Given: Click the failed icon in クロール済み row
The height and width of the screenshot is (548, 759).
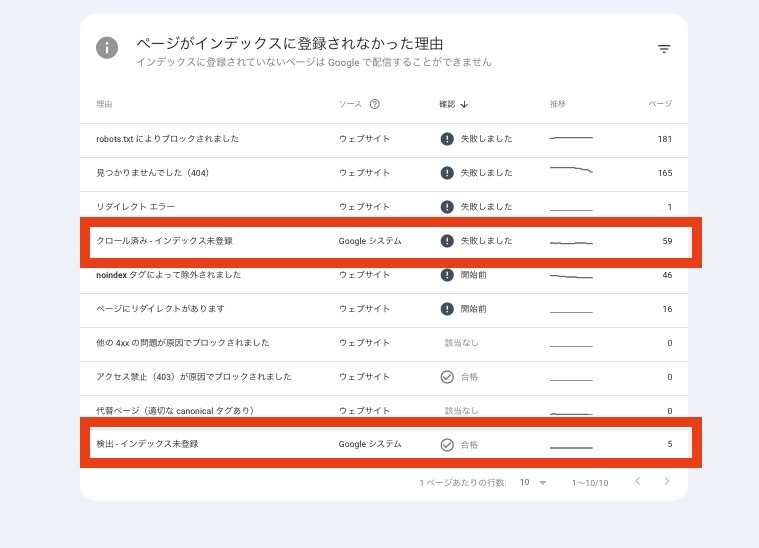Looking at the screenshot, I should (447, 241).
